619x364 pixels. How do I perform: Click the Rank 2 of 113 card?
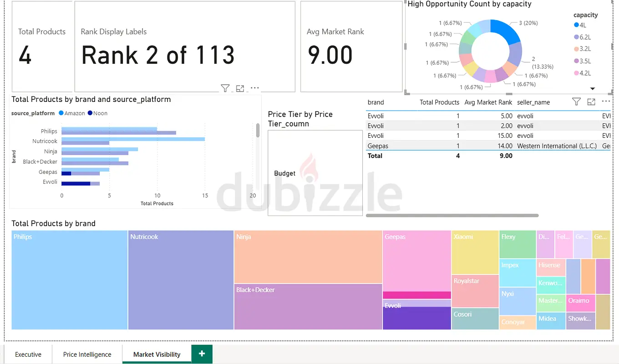(x=185, y=46)
